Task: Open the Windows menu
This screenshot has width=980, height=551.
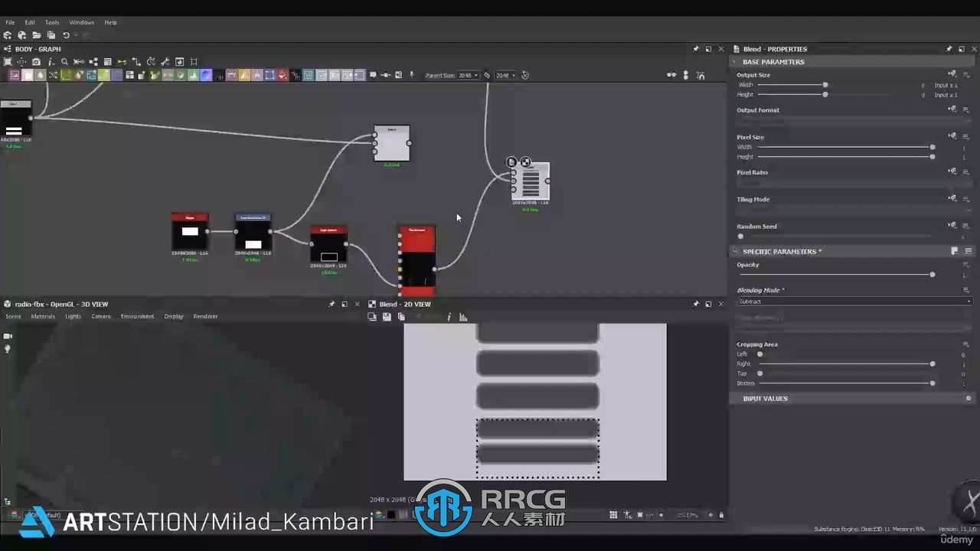Action: 82,22
